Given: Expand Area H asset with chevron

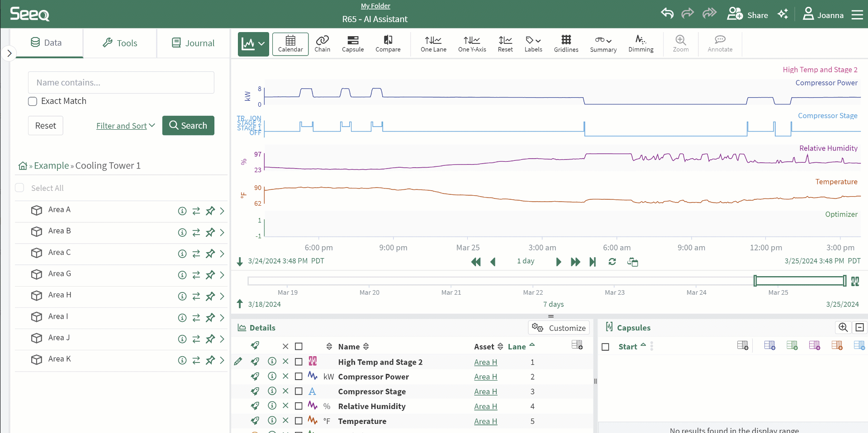Looking at the screenshot, I should (222, 296).
